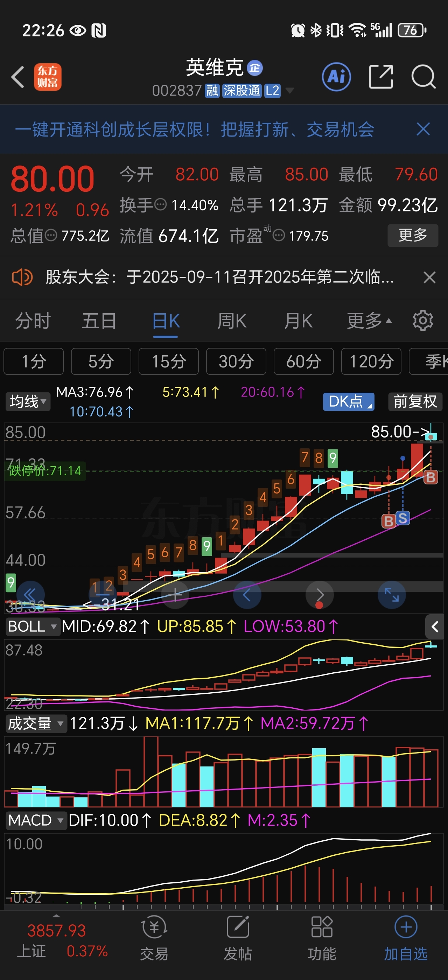Toggle the 前复权 adjustment option
The height and width of the screenshot is (980, 448).
pyautogui.click(x=415, y=401)
